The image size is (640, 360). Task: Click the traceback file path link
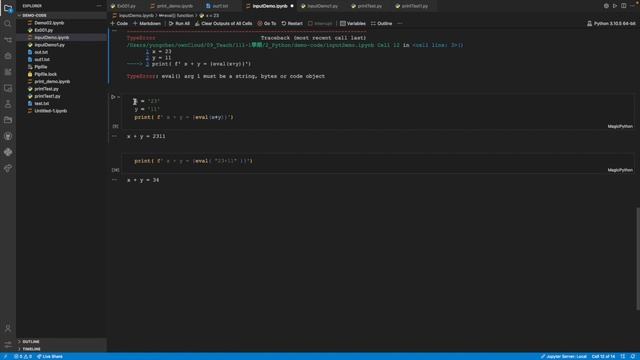[x=263, y=45]
